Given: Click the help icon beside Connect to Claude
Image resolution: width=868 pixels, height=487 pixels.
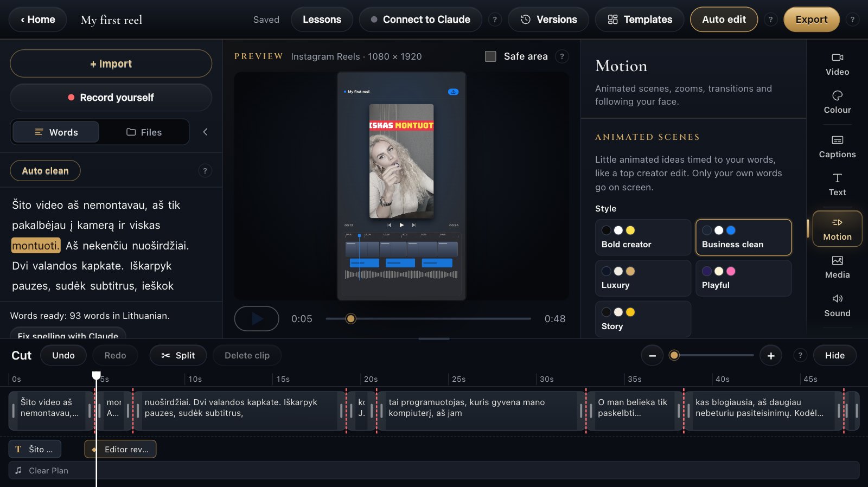Looking at the screenshot, I should pyautogui.click(x=495, y=20).
